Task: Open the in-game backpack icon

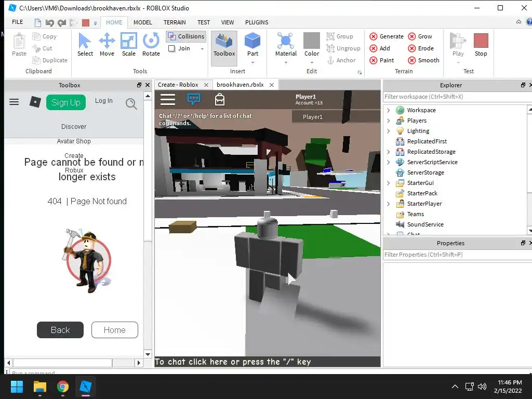Action: (x=220, y=99)
